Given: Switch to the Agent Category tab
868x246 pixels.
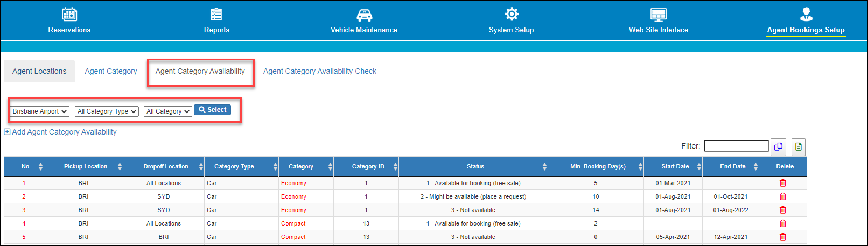Looking at the screenshot, I should [111, 71].
